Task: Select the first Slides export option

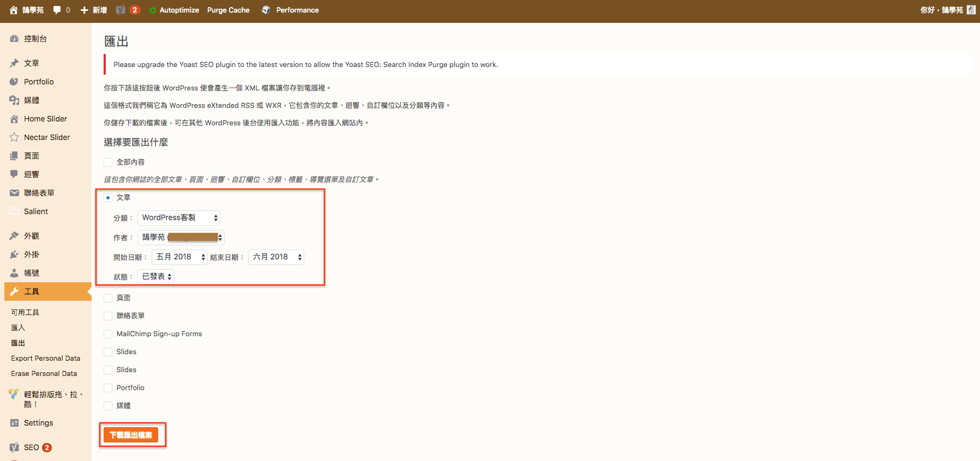Action: (x=108, y=352)
